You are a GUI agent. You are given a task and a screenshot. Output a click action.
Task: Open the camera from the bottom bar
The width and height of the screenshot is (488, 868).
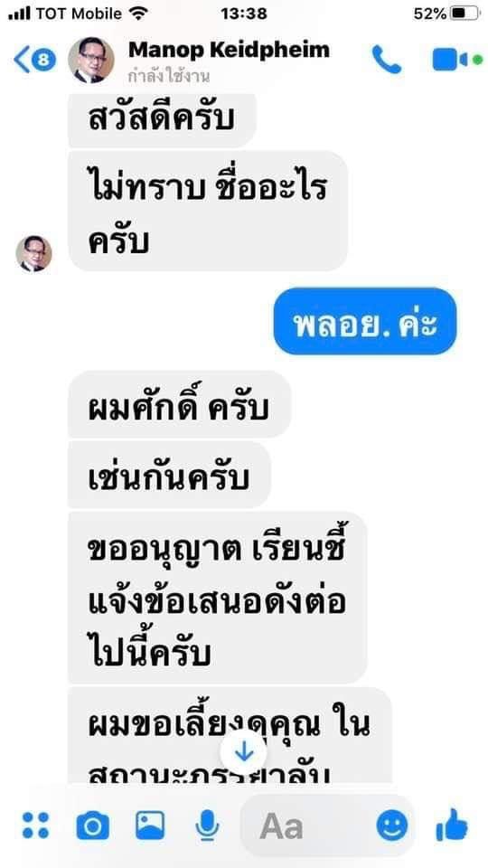click(x=92, y=826)
